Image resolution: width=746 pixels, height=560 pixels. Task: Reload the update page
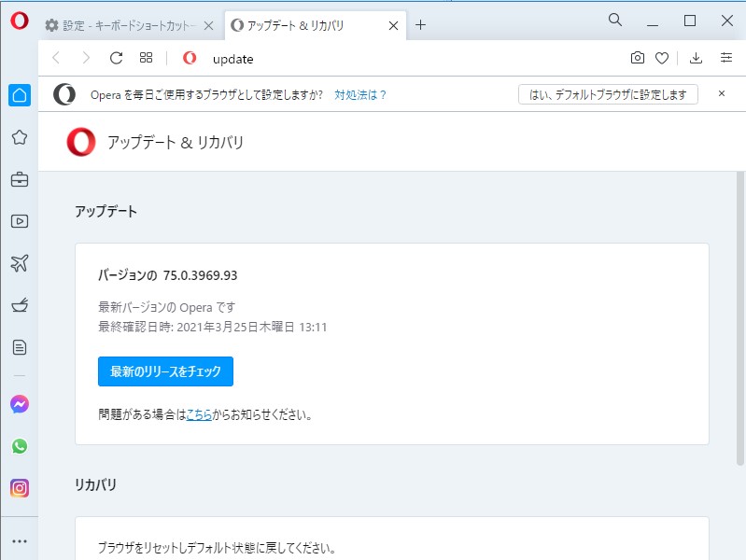(x=116, y=58)
